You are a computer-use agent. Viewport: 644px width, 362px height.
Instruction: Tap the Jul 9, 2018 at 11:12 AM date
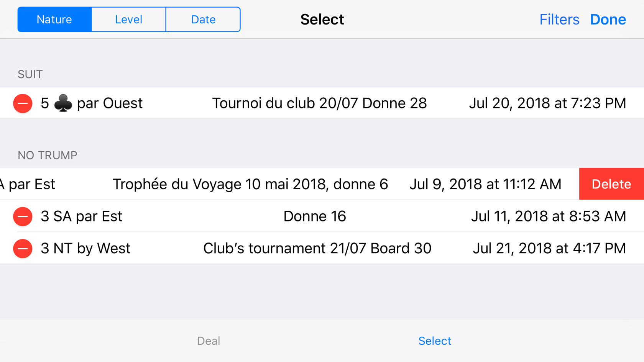point(485,184)
